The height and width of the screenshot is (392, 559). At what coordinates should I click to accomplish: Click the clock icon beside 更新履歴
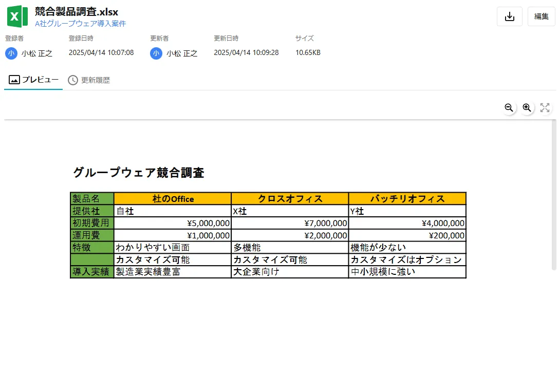pyautogui.click(x=72, y=80)
